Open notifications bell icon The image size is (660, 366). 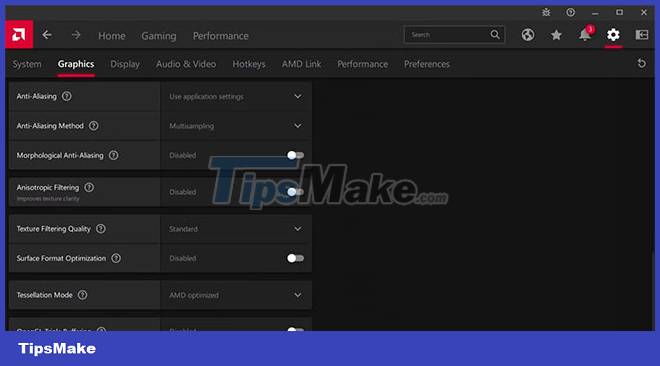tap(585, 34)
